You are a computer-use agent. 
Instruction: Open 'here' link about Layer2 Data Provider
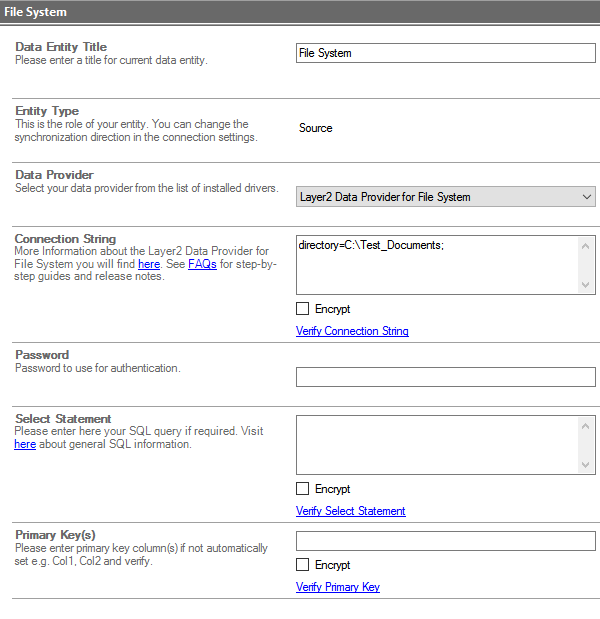point(148,264)
